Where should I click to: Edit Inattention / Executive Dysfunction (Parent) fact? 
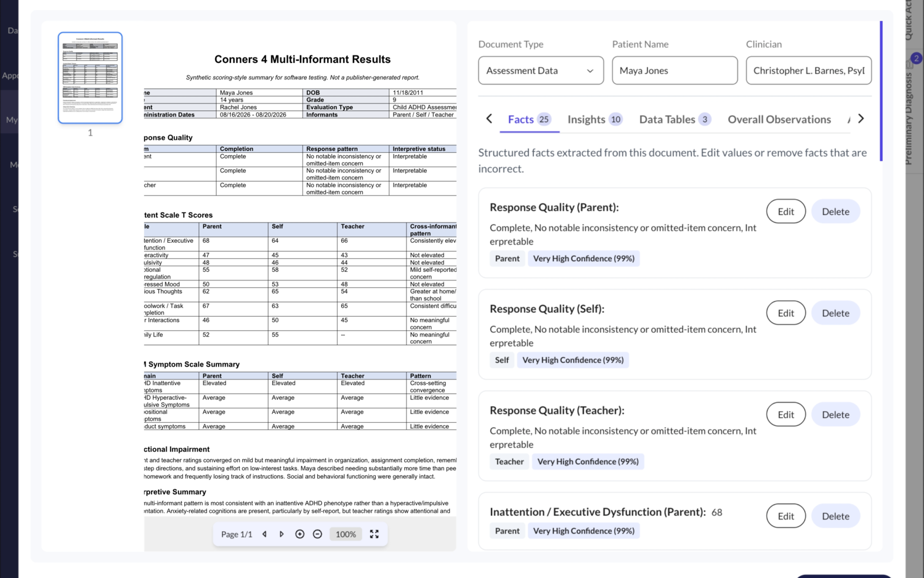785,516
